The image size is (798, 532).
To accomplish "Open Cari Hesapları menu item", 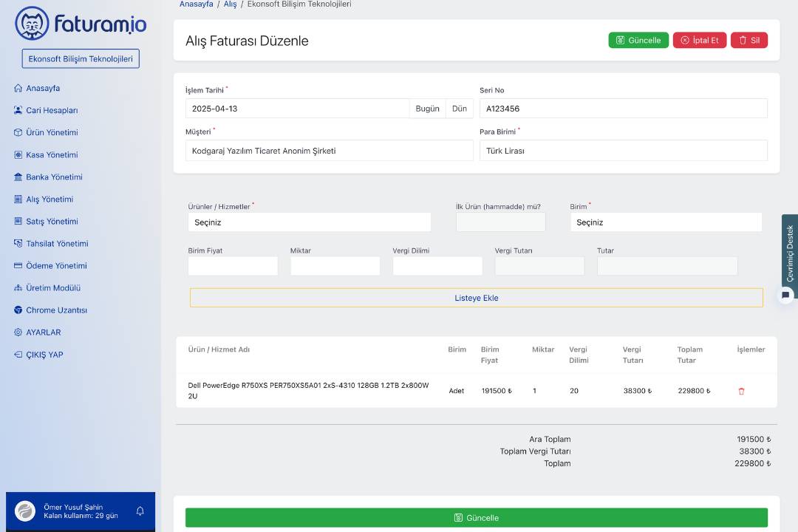I will coord(52,110).
